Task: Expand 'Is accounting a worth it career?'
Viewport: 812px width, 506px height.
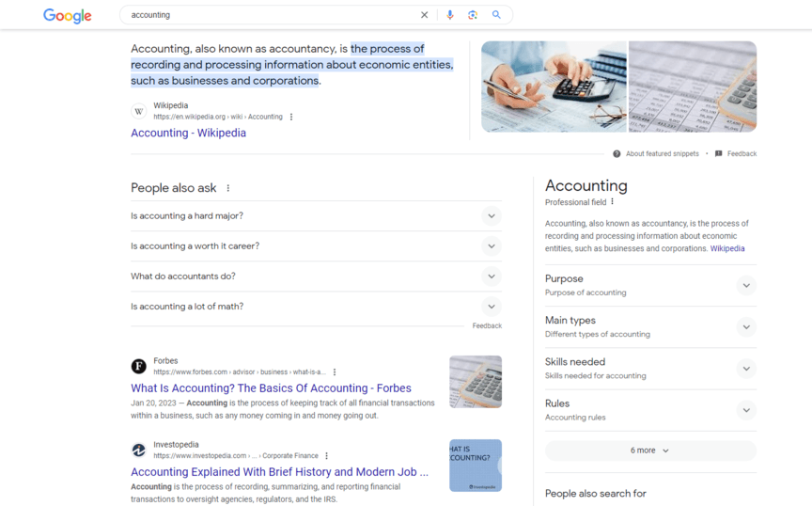Action: tap(316, 246)
